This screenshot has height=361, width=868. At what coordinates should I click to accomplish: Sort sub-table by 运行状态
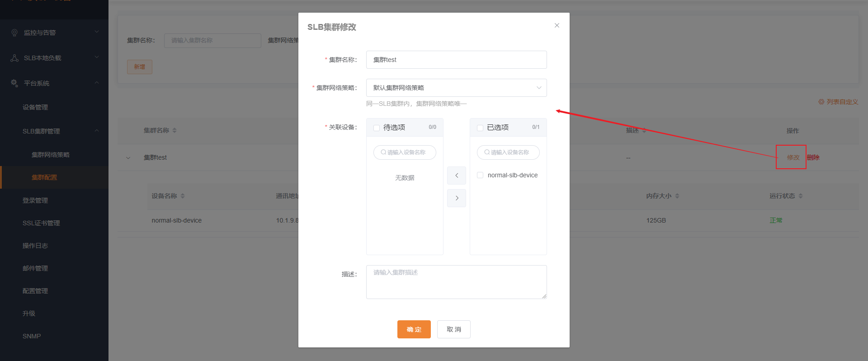point(801,196)
